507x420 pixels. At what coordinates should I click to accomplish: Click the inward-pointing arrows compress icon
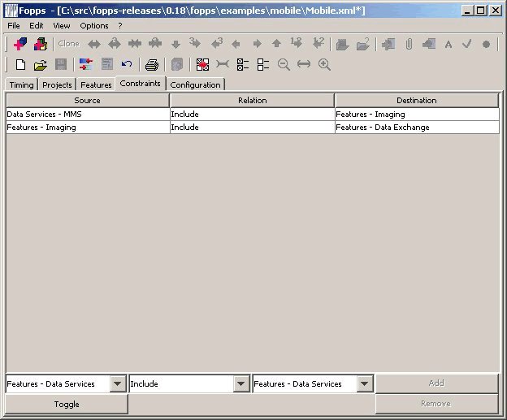135,44
